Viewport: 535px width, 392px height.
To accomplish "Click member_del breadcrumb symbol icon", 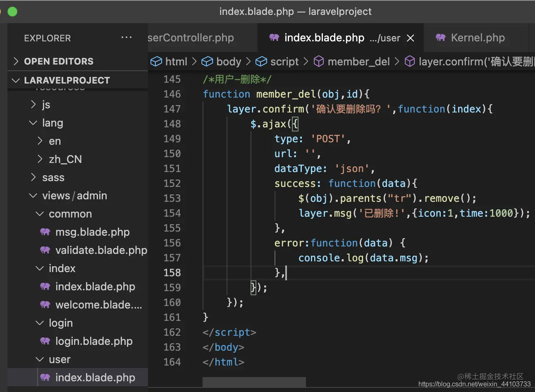I will click(319, 62).
